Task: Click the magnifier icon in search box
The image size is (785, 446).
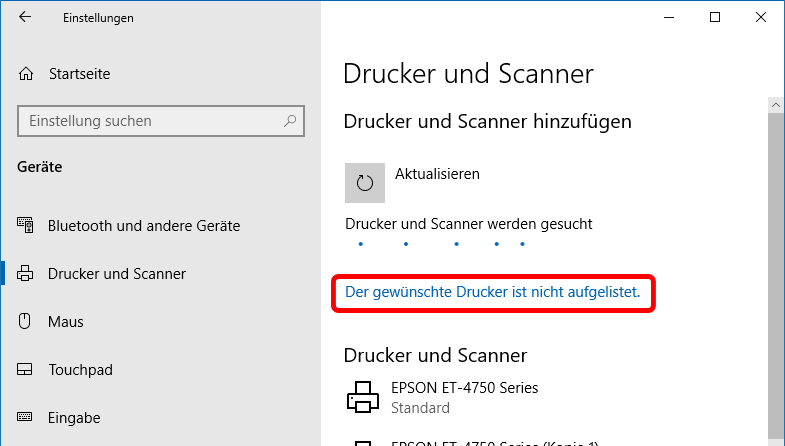Action: pyautogui.click(x=290, y=121)
